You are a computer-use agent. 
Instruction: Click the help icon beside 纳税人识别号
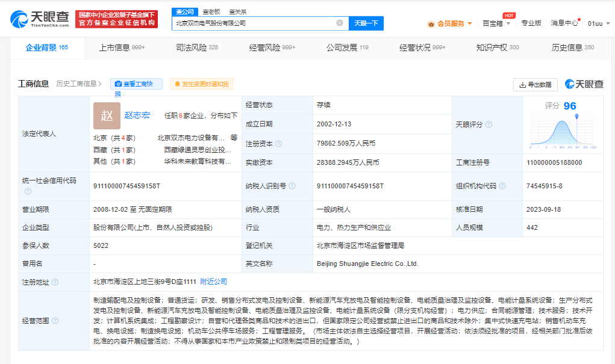292,186
